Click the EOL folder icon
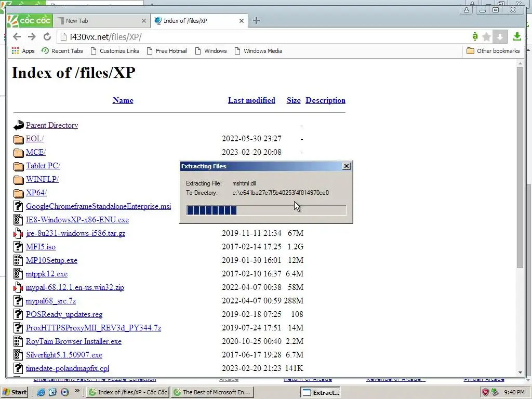 tap(18, 139)
